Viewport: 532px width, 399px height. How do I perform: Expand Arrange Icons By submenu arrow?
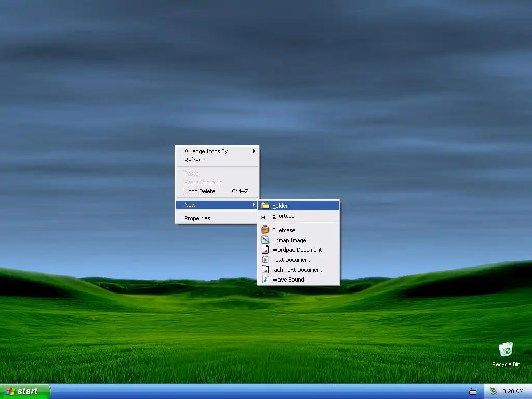coord(254,151)
